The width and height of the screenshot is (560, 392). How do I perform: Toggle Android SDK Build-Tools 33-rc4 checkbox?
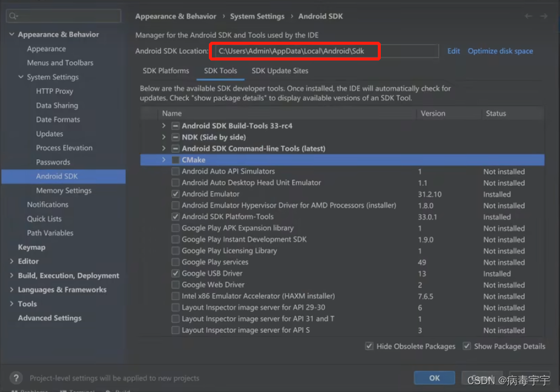(176, 126)
